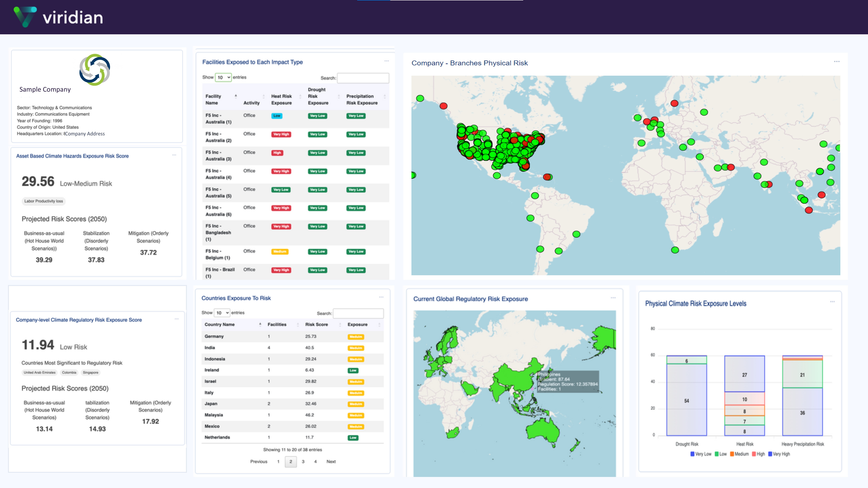This screenshot has height=488, width=868.
Task: Go to page 3 of the countries table
Action: [303, 461]
